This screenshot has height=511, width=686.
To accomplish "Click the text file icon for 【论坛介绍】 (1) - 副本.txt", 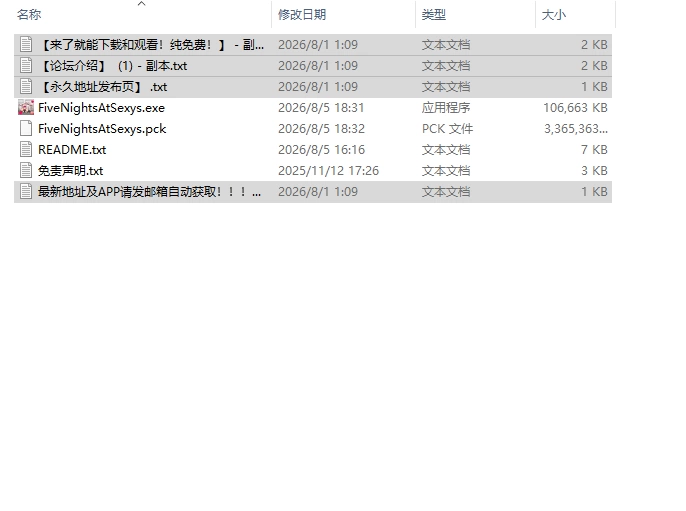I will coord(26,66).
